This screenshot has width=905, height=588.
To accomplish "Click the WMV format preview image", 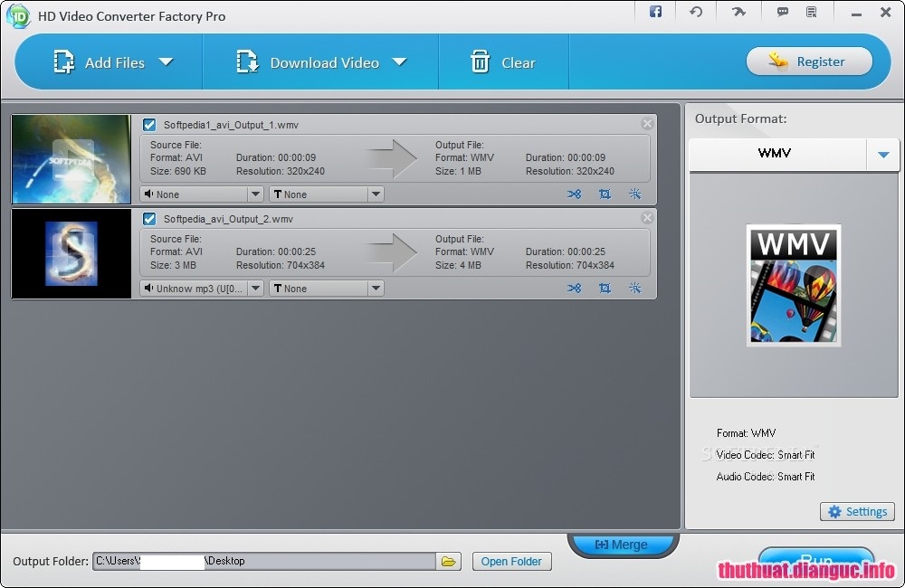I will (794, 286).
